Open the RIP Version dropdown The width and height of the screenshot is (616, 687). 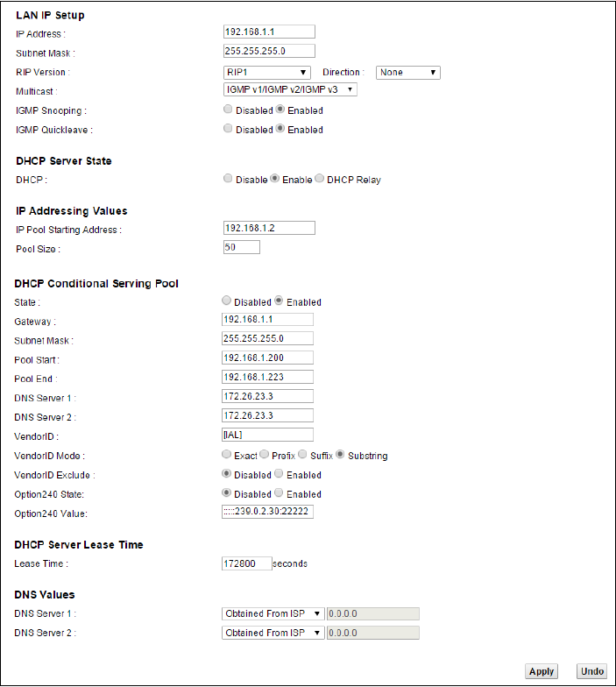click(266, 72)
